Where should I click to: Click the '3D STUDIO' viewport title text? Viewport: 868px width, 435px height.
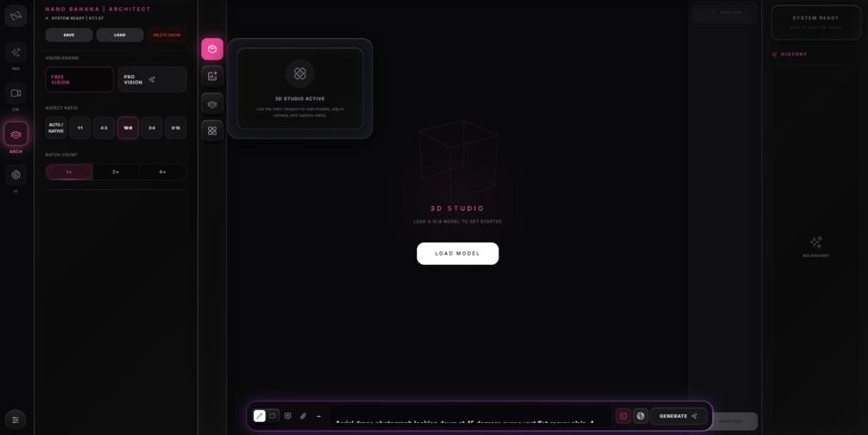[458, 209]
